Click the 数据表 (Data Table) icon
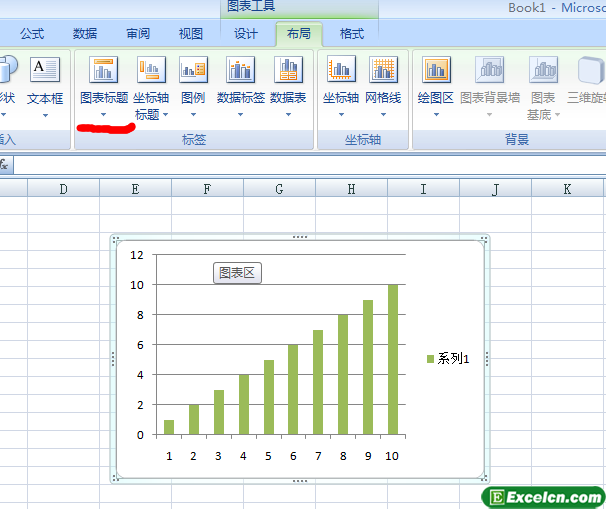Image resolution: width=606 pixels, height=509 pixels. (288, 70)
